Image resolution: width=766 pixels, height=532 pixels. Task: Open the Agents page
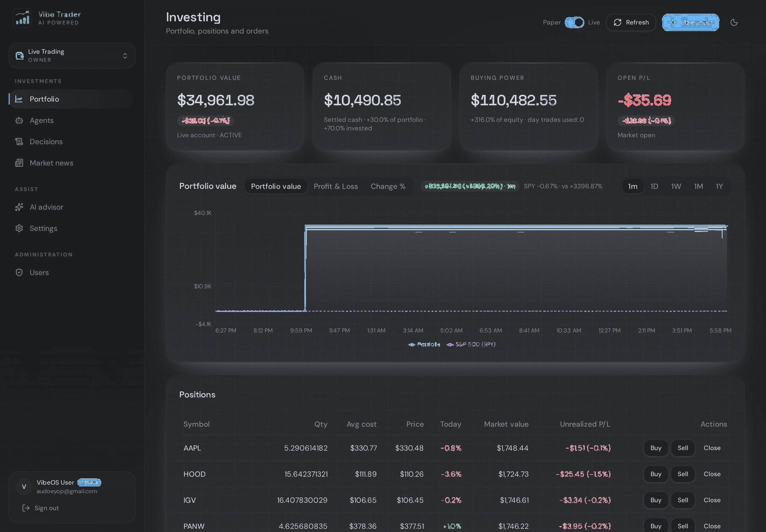point(71,120)
